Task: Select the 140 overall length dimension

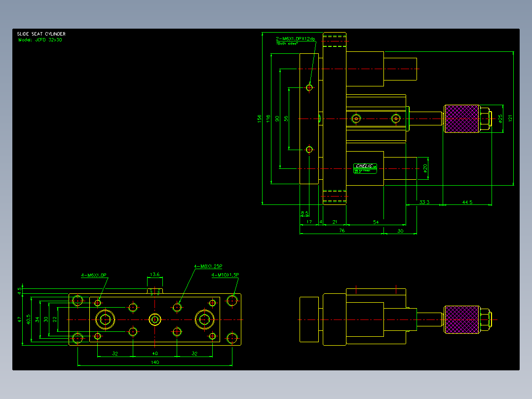Action: pos(155,362)
